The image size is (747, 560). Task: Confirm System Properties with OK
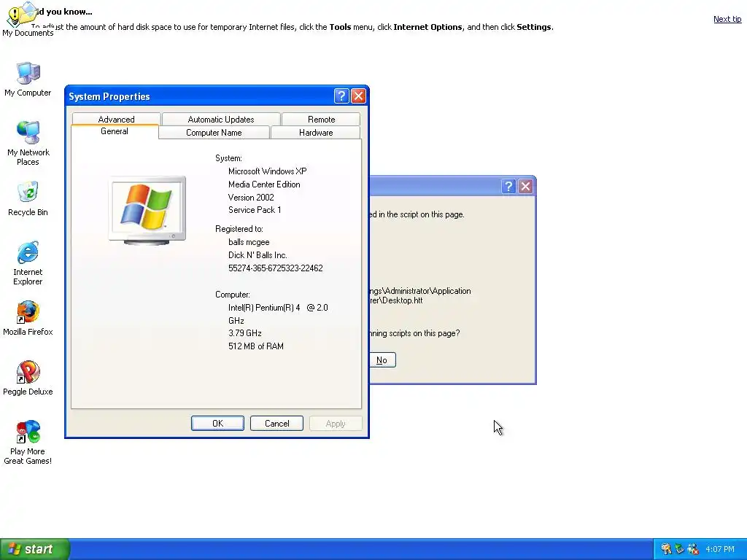(x=217, y=424)
